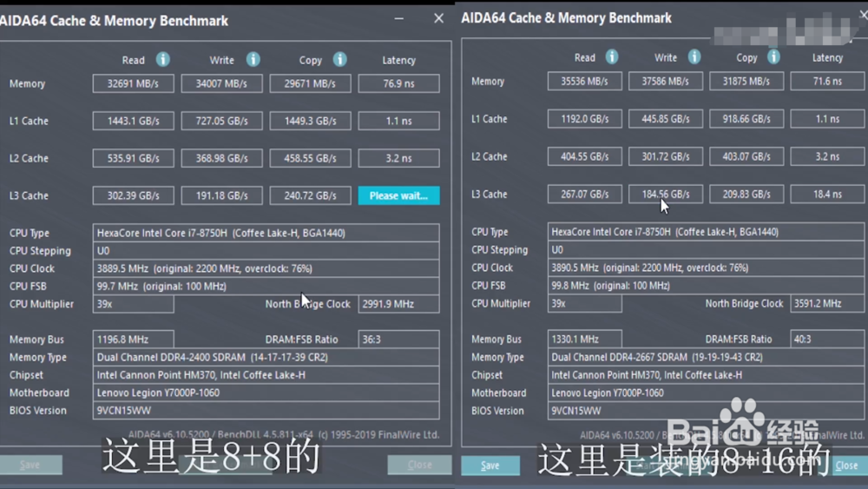868x489 pixels.
Task: Click Memory Read 35536 MB/s value
Action: tap(584, 81)
